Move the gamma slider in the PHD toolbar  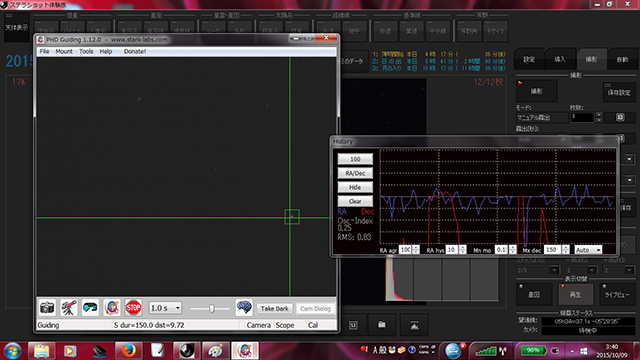tap(211, 309)
